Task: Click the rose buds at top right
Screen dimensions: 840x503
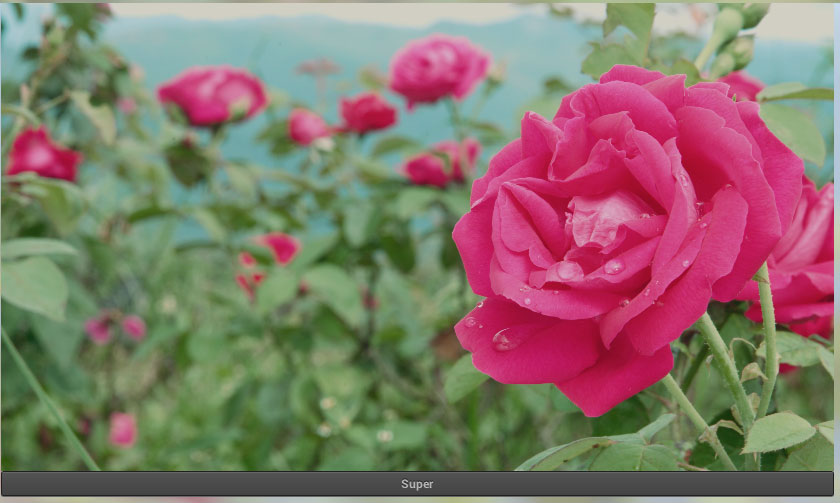Action: tap(735, 40)
